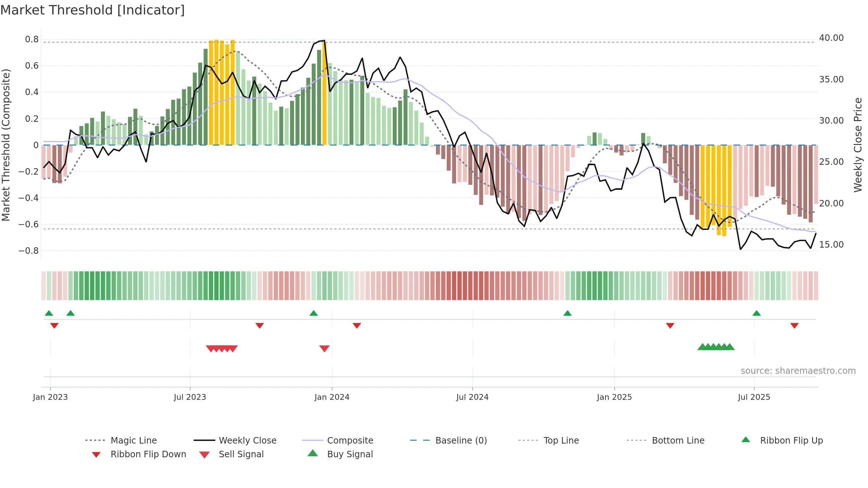Click the −0.4 left axis tick
Image resolution: width=868 pixels, height=488 pixels.
[x=29, y=198]
